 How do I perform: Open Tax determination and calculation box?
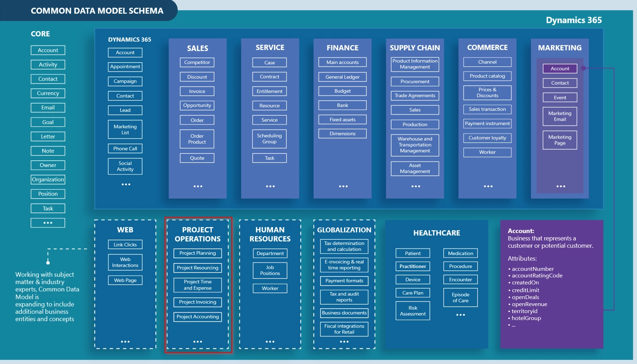(x=344, y=246)
